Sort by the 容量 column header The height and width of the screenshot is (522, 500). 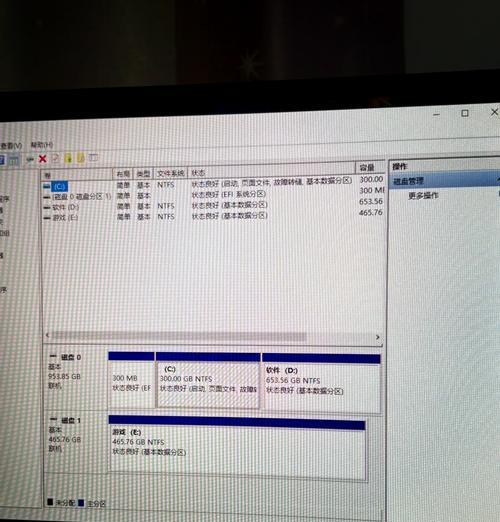click(367, 167)
